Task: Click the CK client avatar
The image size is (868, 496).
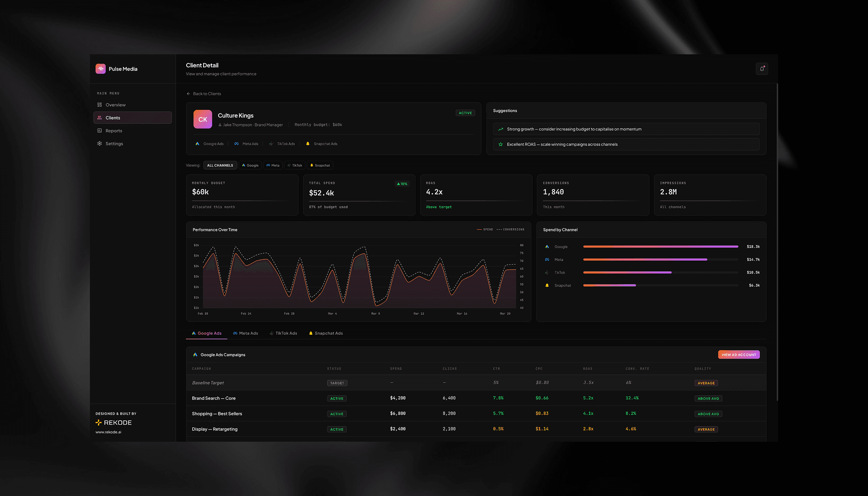Action: 202,120
